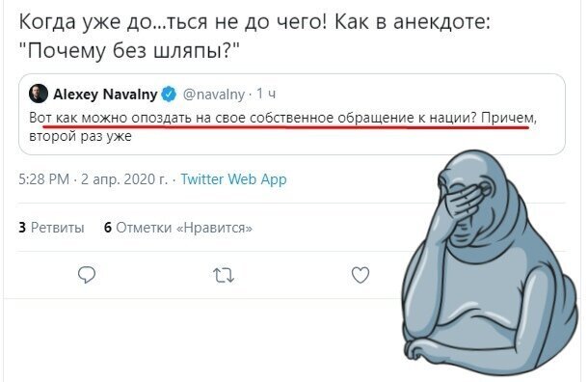Click the line 'Почему без шляпы?'
588x382 pixels.
coord(129,50)
